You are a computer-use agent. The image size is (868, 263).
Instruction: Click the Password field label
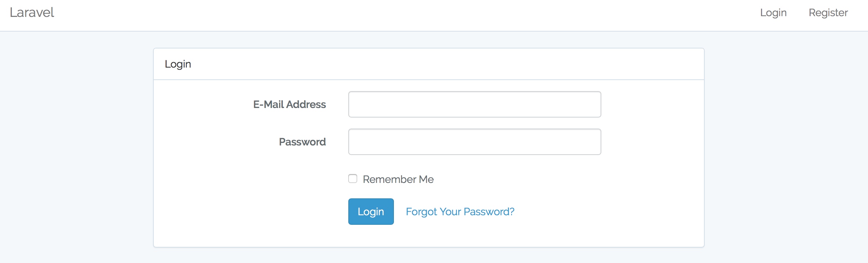coord(302,142)
